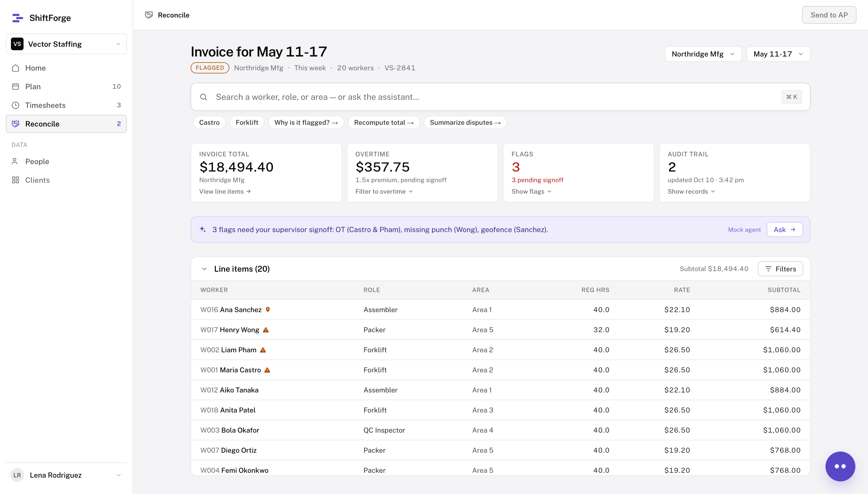Viewport: 868px width, 494px height.
Task: Open the Lena Rodriguez account menu
Action: click(66, 475)
